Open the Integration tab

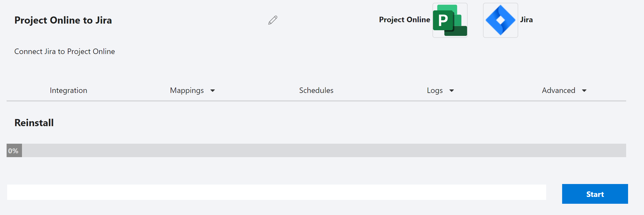coord(68,90)
